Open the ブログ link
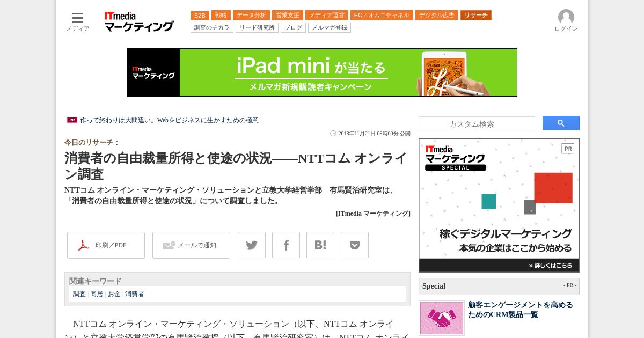 293,27
